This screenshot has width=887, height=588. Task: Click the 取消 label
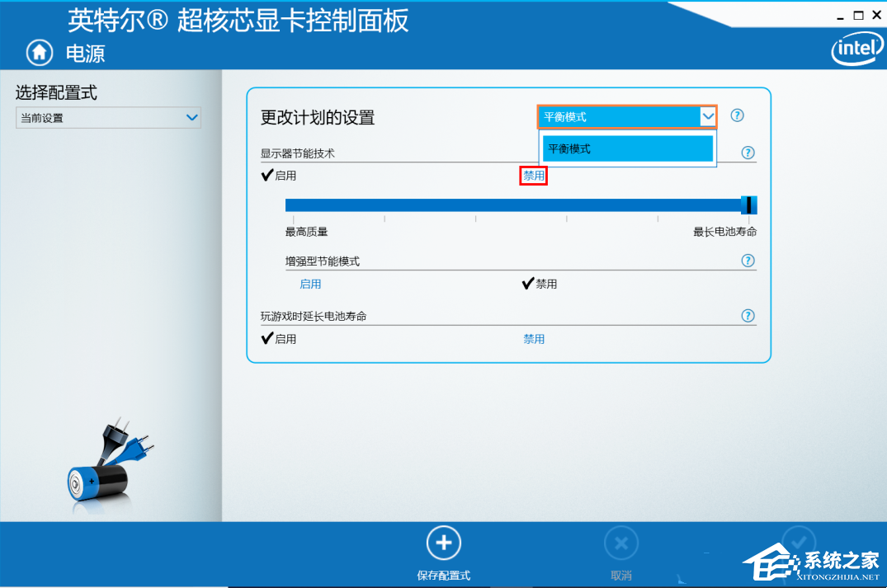621,576
